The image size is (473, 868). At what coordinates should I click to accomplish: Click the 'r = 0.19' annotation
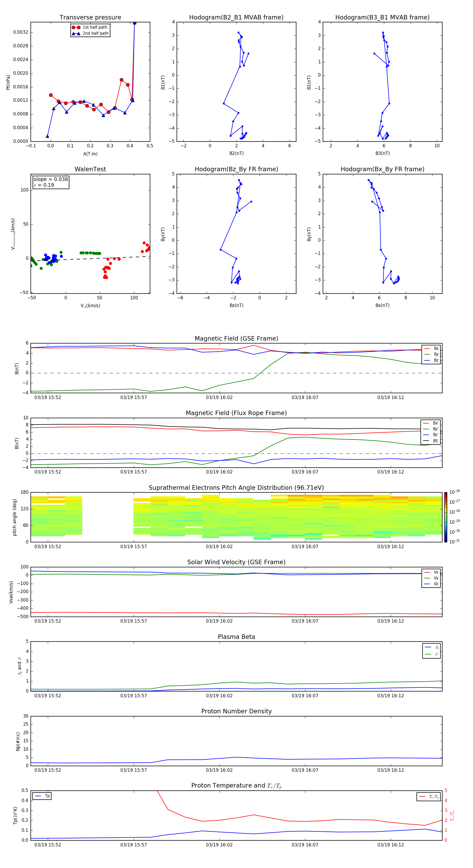pos(44,185)
